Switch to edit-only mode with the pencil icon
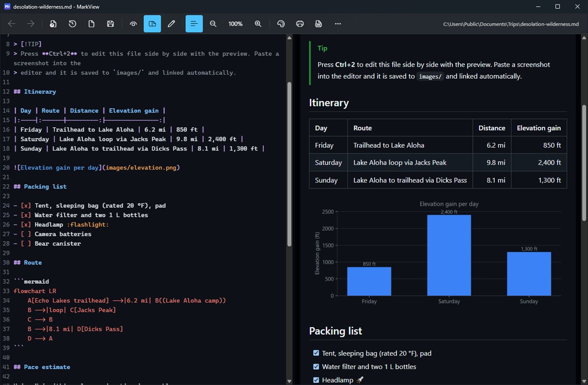 pyautogui.click(x=171, y=23)
